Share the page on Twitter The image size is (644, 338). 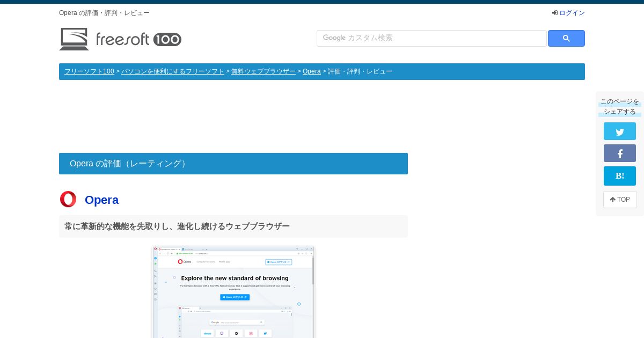620,131
